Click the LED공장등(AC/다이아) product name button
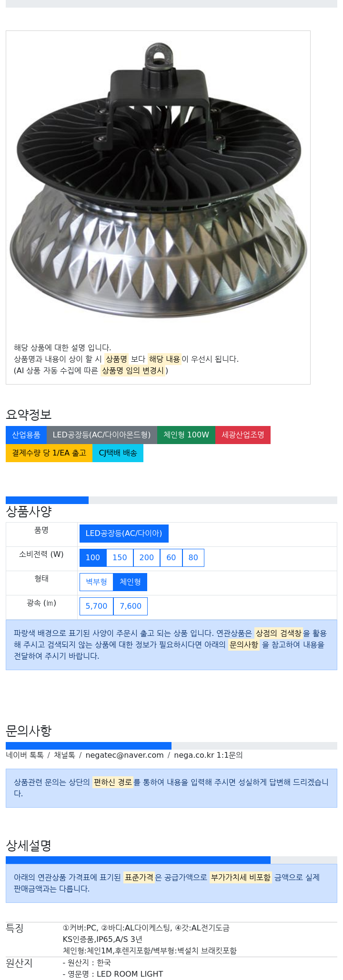The height and width of the screenshot is (980, 343). click(x=124, y=534)
